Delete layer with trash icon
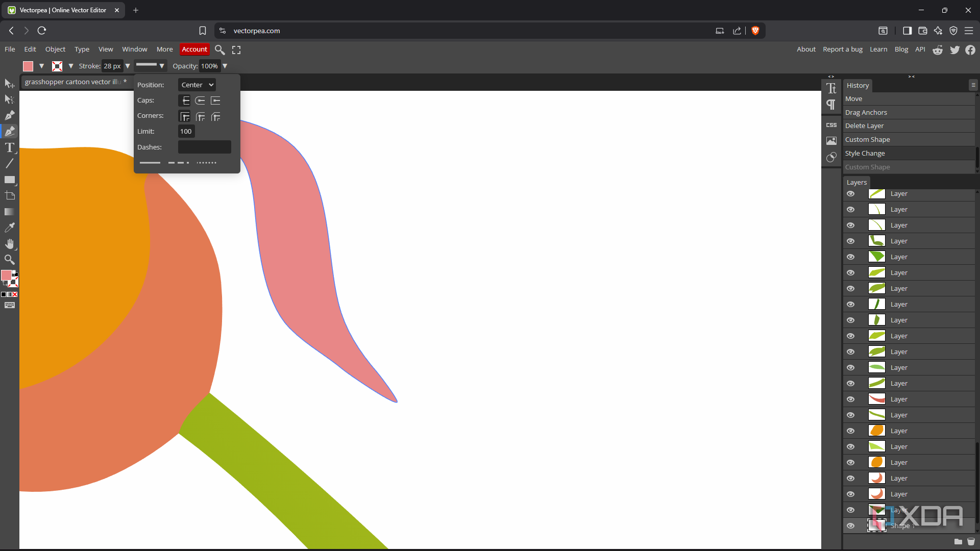 coord(971,542)
